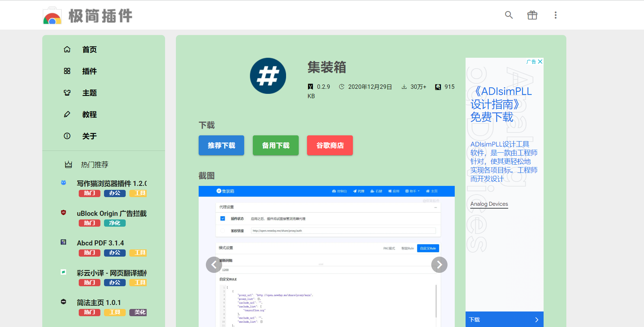The width and height of the screenshot is (644, 327).
Task: Click 办公 tag under 写作猫
Action: 115,193
